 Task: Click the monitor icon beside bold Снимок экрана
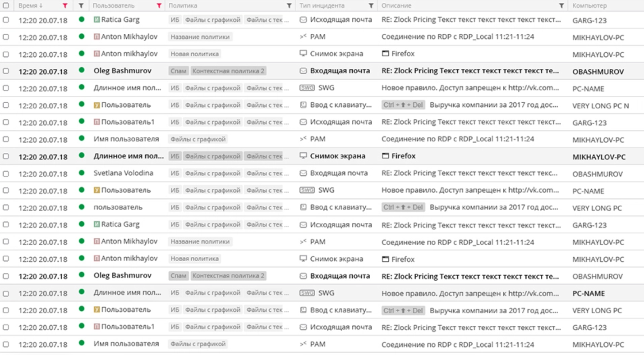coord(303,156)
